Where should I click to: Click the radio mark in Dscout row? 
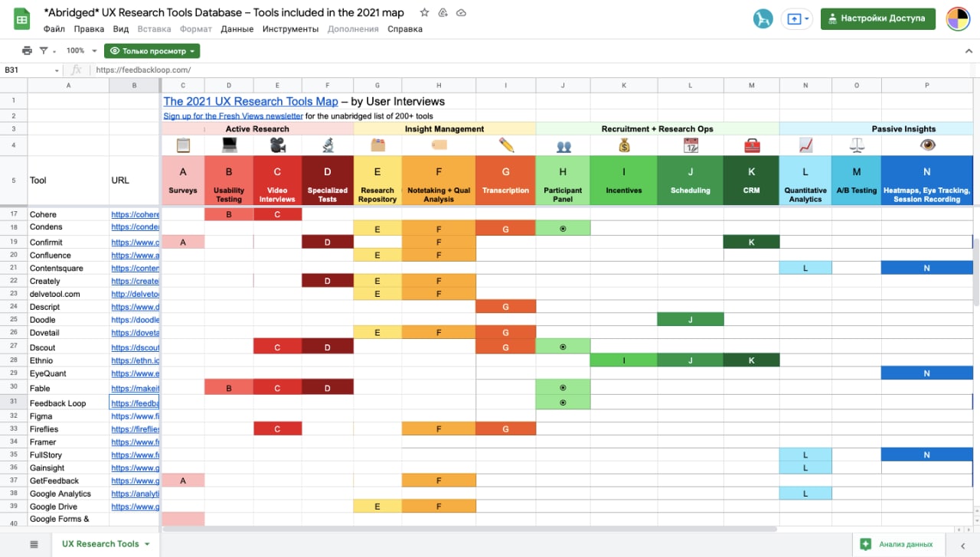pyautogui.click(x=563, y=347)
